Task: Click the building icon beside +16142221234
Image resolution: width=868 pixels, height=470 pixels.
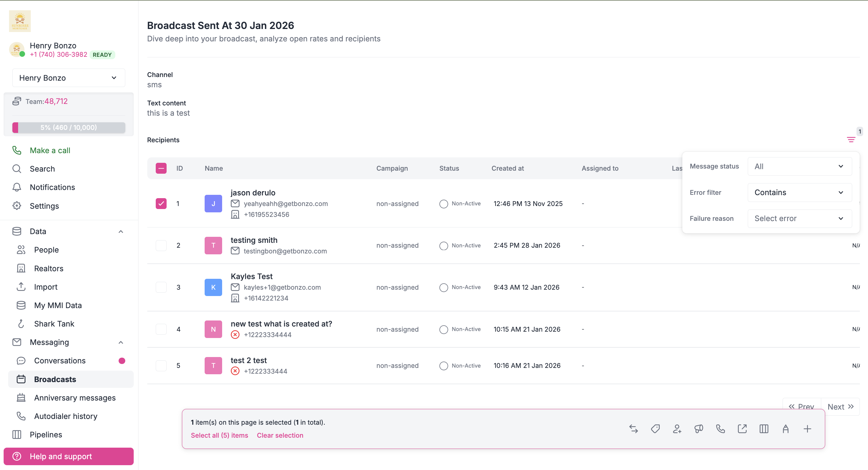Action: [x=235, y=298]
